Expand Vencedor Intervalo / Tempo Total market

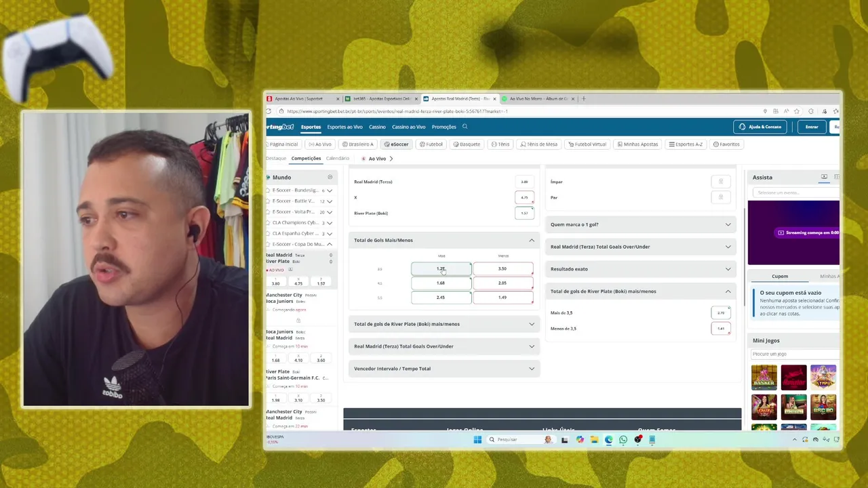click(443, 369)
